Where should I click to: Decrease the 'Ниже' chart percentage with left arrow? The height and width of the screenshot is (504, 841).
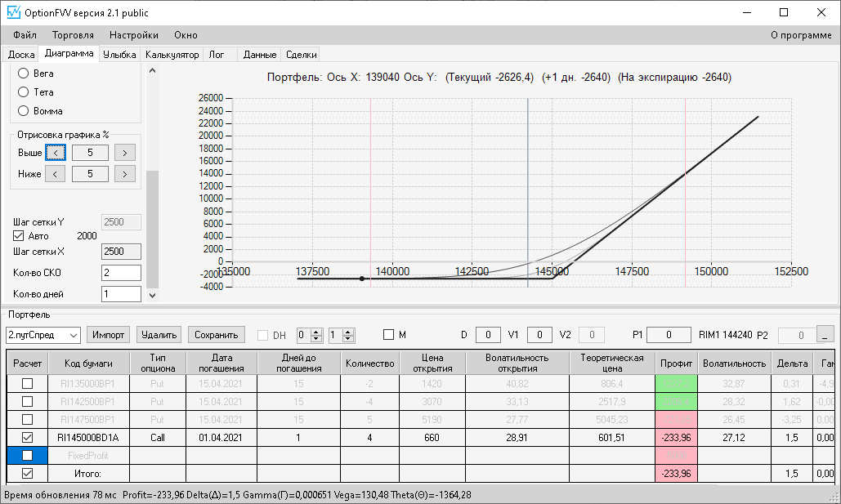56,174
